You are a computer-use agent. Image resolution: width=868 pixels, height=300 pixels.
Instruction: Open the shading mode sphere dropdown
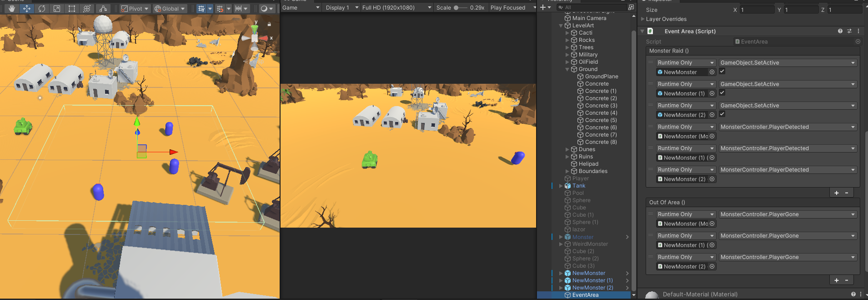point(266,8)
